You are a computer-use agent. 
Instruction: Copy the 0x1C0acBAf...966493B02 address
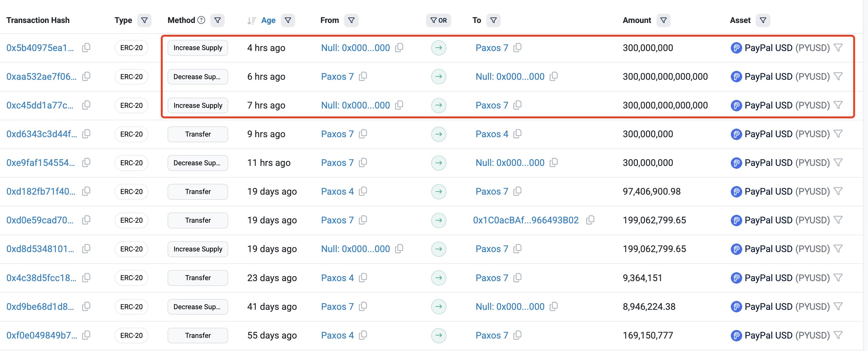590,220
